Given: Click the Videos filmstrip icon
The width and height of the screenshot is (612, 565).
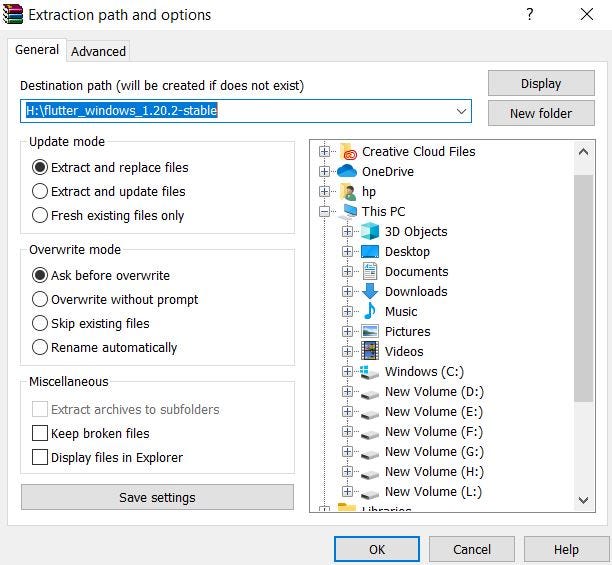Looking at the screenshot, I should click(370, 351).
